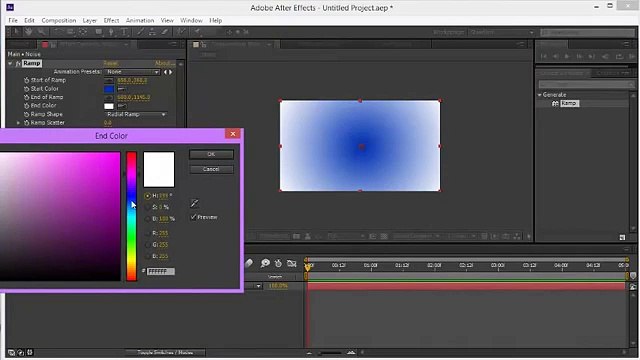
Task: Select the Rectangle shape tool
Action: click(99, 32)
